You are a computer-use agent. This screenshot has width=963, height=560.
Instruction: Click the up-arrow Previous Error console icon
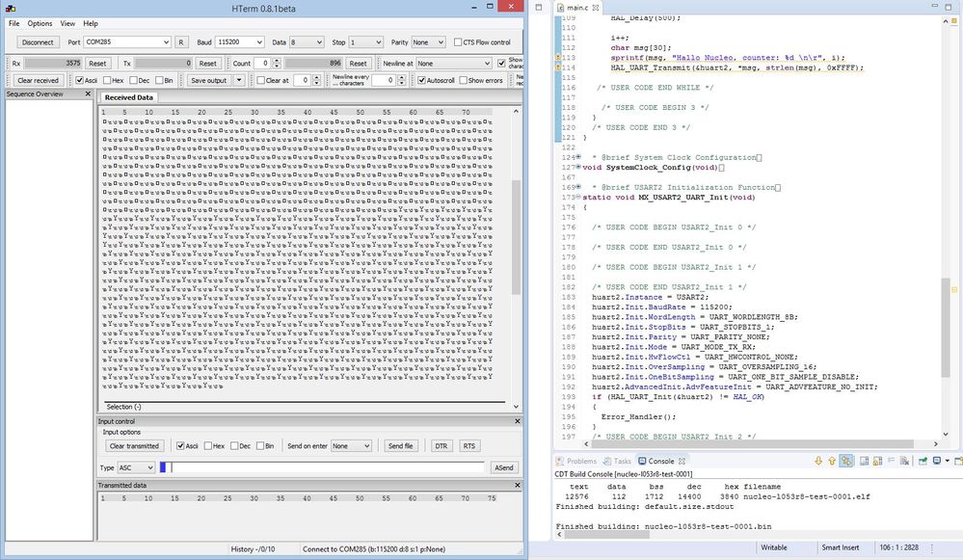pos(832,461)
